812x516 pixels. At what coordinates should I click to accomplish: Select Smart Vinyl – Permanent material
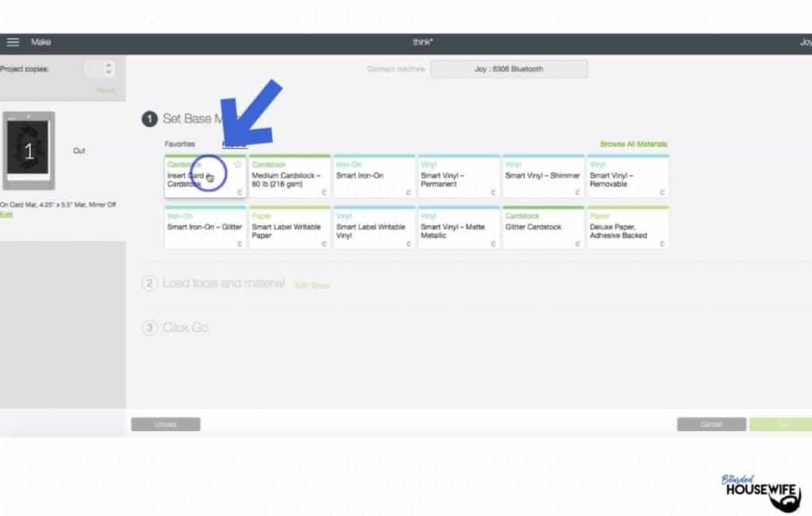coord(458,177)
